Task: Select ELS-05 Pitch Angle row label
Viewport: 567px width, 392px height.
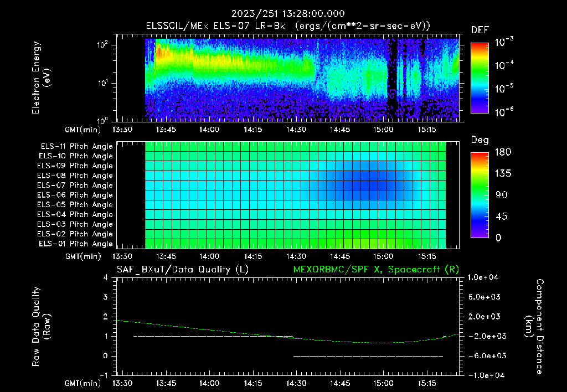Action: point(75,205)
